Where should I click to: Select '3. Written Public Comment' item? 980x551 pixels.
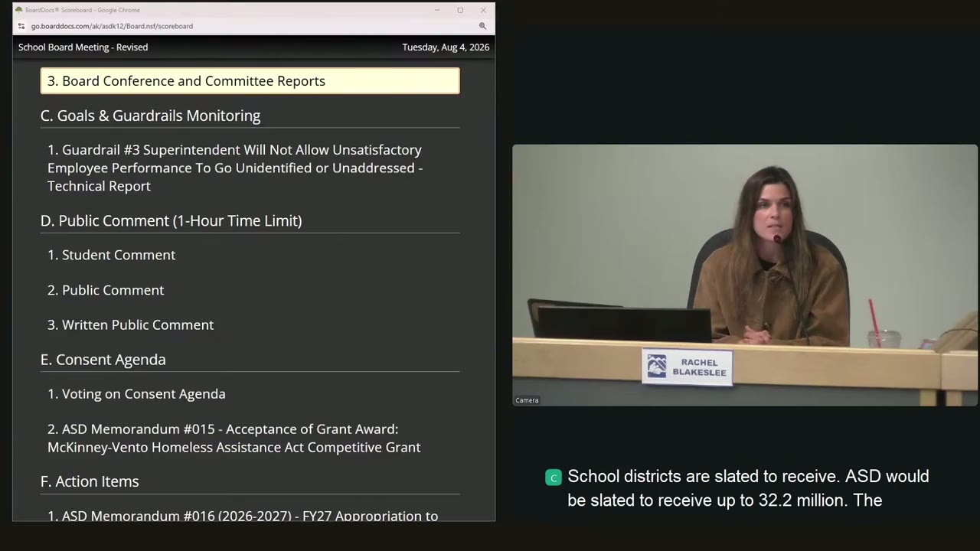pyautogui.click(x=130, y=324)
